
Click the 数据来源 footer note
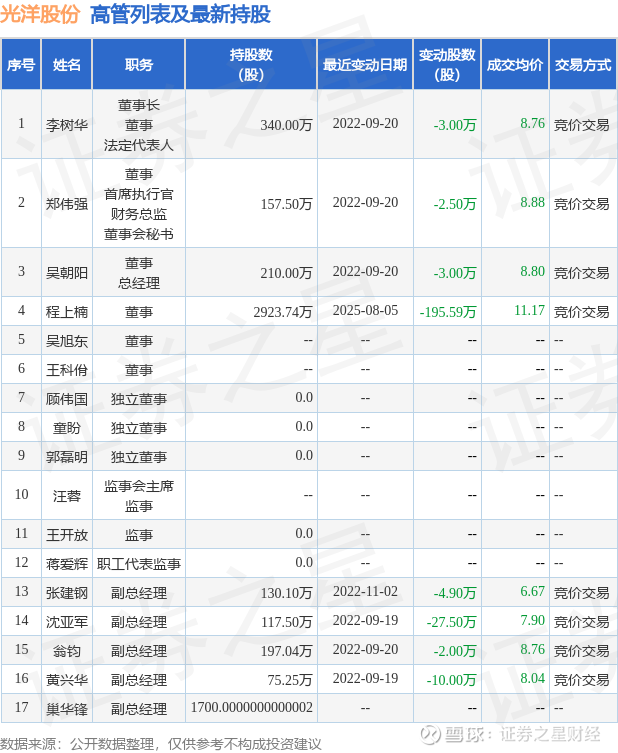point(160,743)
